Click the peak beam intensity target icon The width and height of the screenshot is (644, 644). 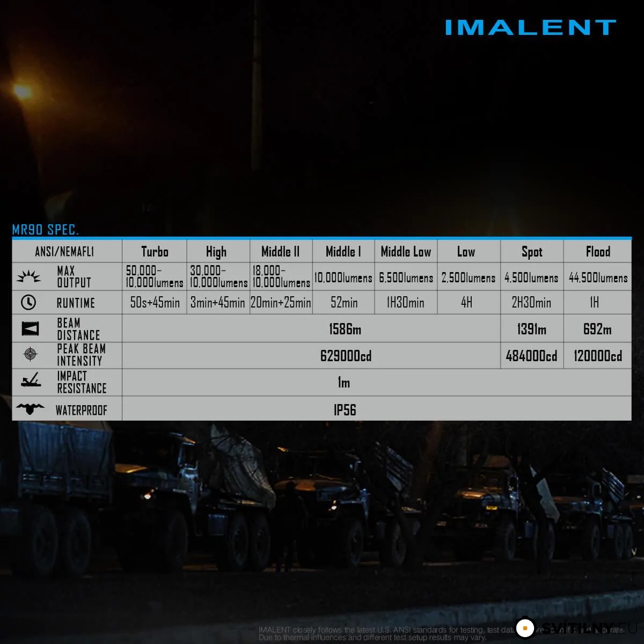click(x=31, y=354)
